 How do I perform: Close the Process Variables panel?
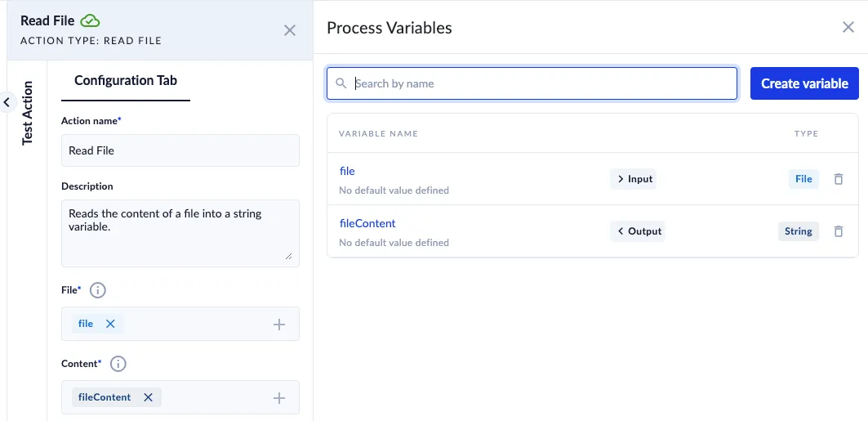(848, 27)
